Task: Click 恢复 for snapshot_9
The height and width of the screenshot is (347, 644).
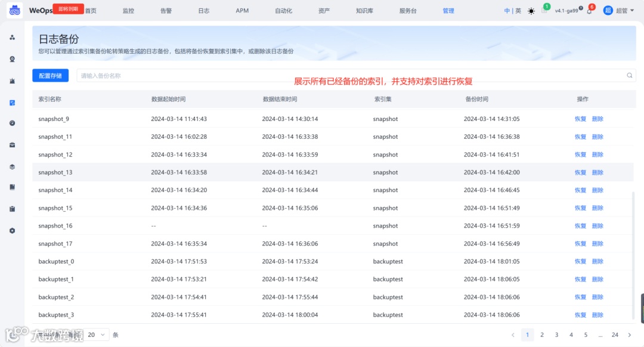Action: coord(580,119)
